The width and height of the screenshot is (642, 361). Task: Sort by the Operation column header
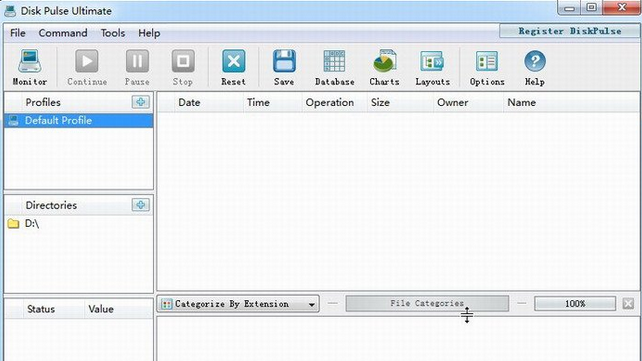335,102
